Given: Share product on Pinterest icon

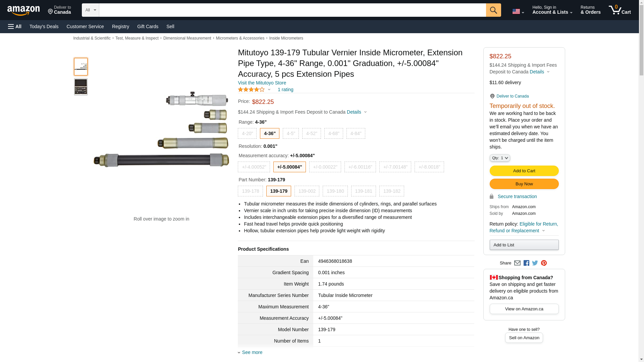Looking at the screenshot, I should coord(544,263).
